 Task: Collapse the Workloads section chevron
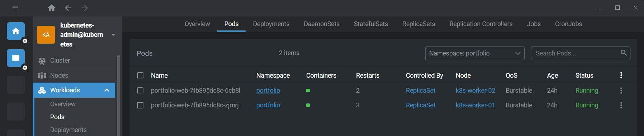pyautogui.click(x=107, y=90)
